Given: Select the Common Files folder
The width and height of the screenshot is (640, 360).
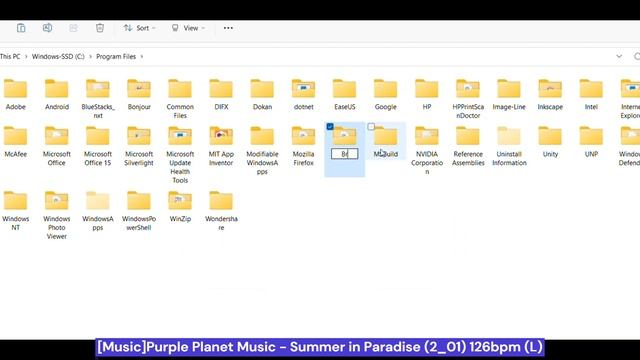Looking at the screenshot, I should click(x=180, y=99).
